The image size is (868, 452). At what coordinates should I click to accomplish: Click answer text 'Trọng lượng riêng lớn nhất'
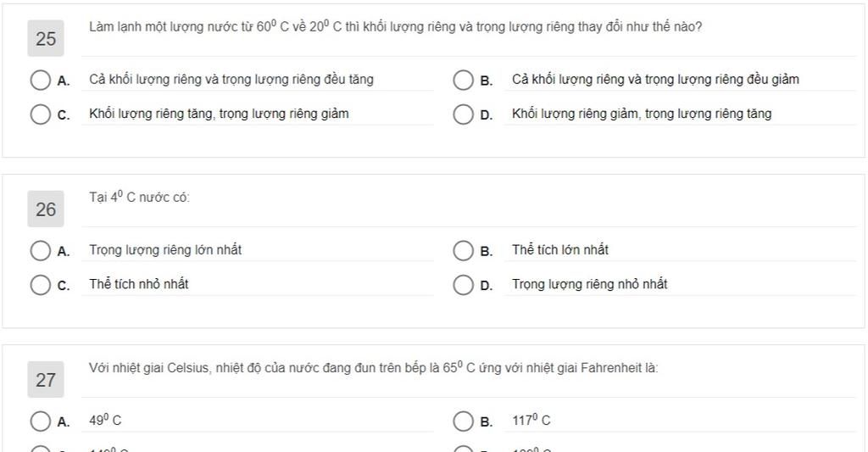(x=165, y=250)
